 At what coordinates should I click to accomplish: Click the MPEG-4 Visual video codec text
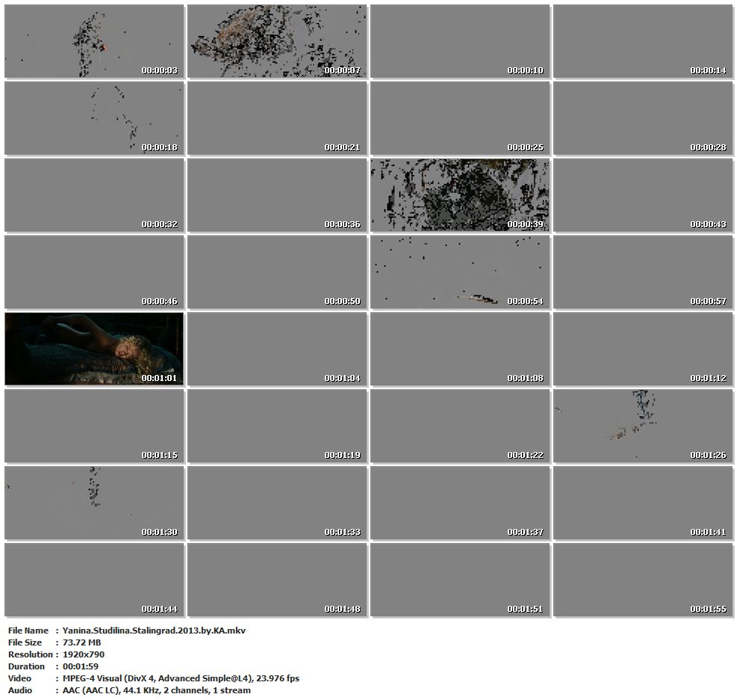181,678
